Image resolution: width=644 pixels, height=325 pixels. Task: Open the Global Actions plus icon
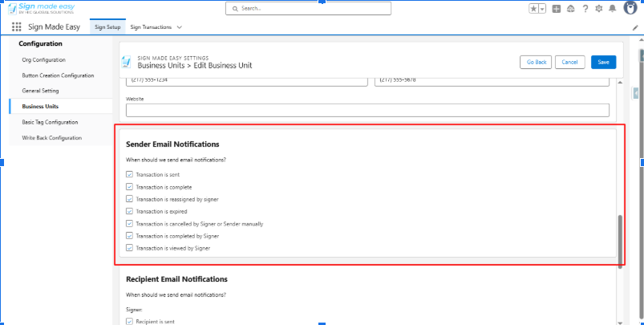[557, 9]
